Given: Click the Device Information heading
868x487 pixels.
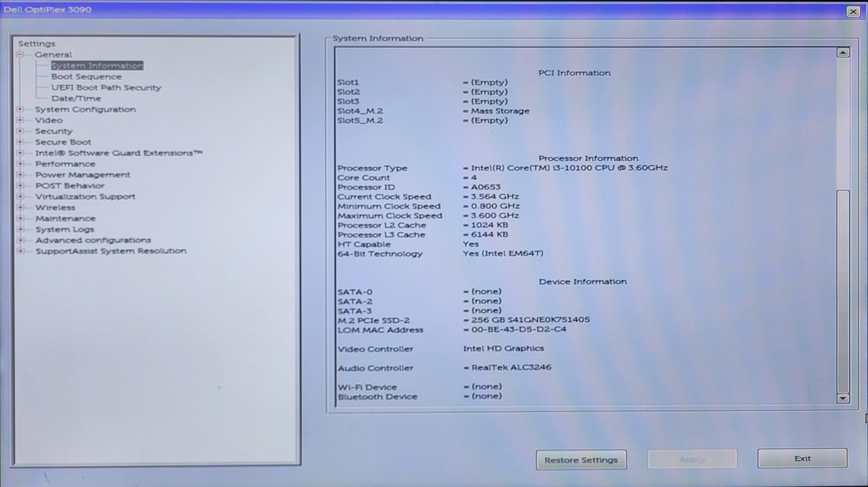Looking at the screenshot, I should [x=583, y=282].
